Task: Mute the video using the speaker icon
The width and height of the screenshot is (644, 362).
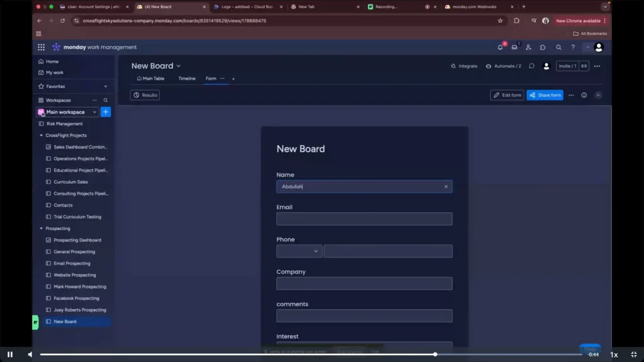Action: (30, 354)
